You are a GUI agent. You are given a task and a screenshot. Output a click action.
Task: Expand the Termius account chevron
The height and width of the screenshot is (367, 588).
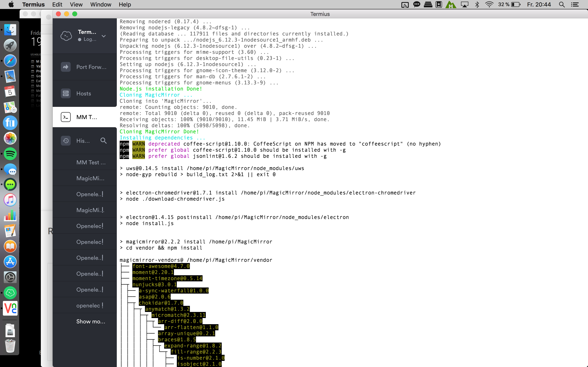(104, 36)
